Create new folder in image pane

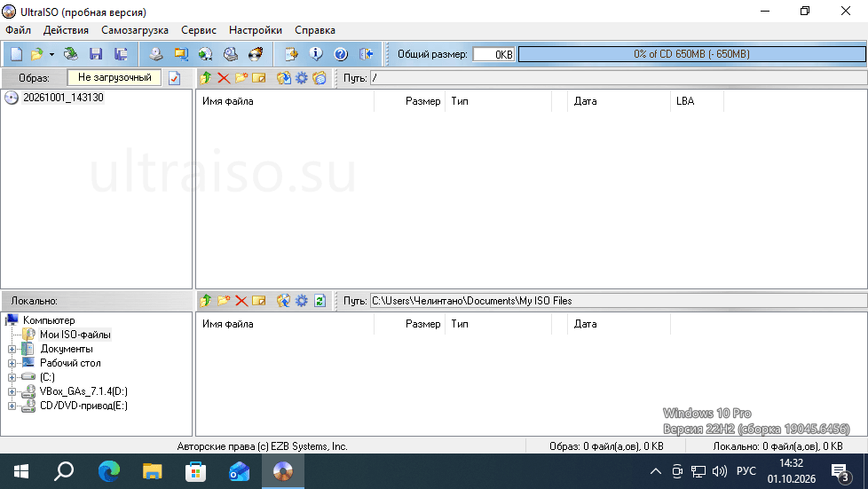coord(241,78)
